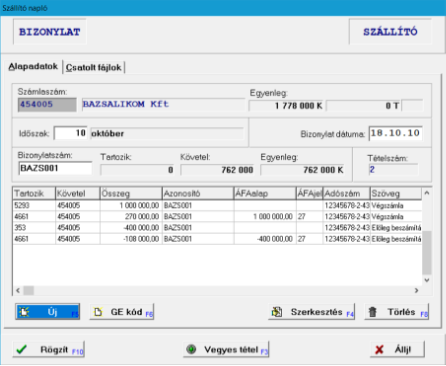This screenshot has height=366, width=446.
Task: Click the SZÁLLÍTÓ header button
Action: pyautogui.click(x=390, y=32)
